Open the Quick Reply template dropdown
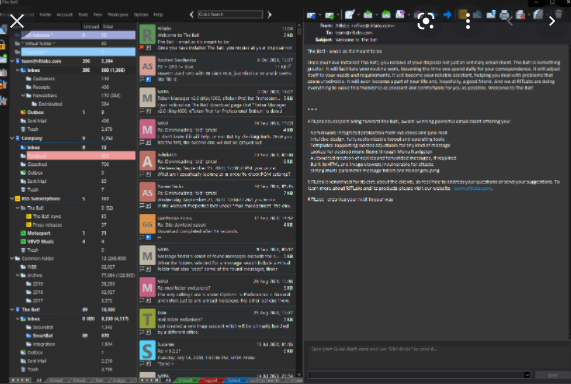Image resolution: width=571 pixels, height=384 pixels. click(x=527, y=375)
